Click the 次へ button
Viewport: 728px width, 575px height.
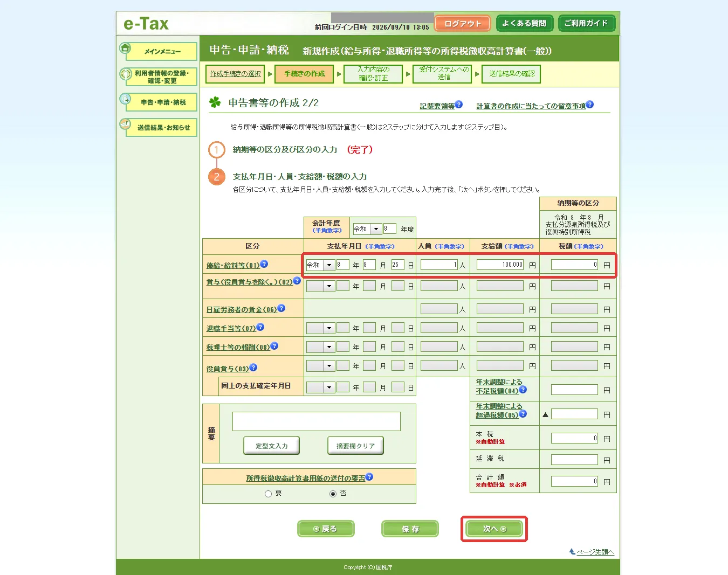[x=495, y=529]
